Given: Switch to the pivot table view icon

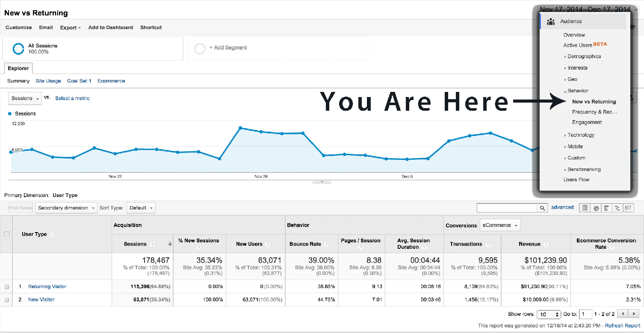Looking at the screenshot, I should point(628,208).
